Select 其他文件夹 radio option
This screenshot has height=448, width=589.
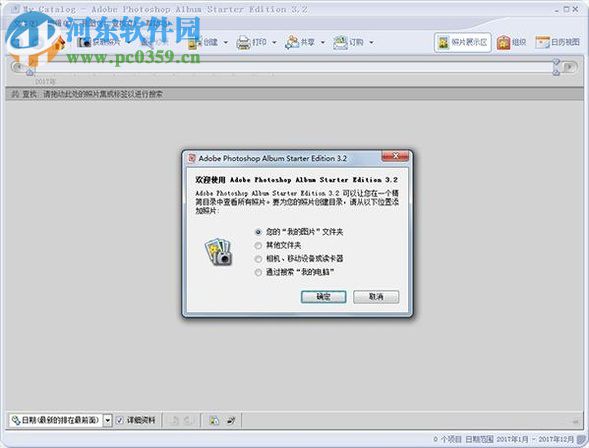(x=258, y=246)
